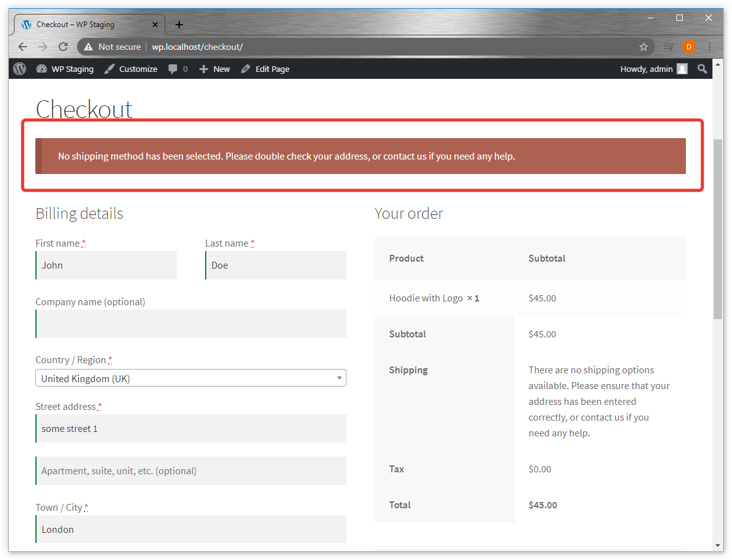732x560 pixels.
Task: Click the Apartment, suite, unit field
Action: [x=191, y=470]
